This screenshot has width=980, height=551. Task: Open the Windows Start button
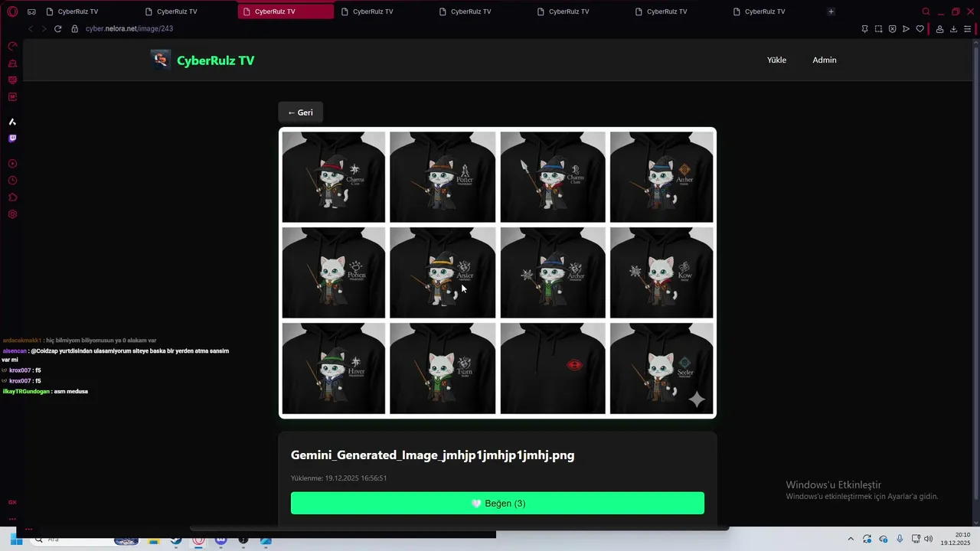15,540
